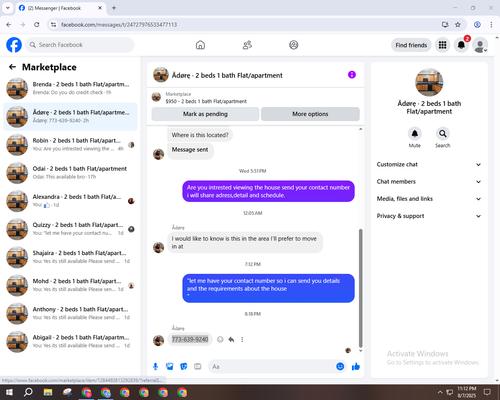Open the Menu grid icon
Viewport: 500px width, 400px height.
tap(442, 45)
